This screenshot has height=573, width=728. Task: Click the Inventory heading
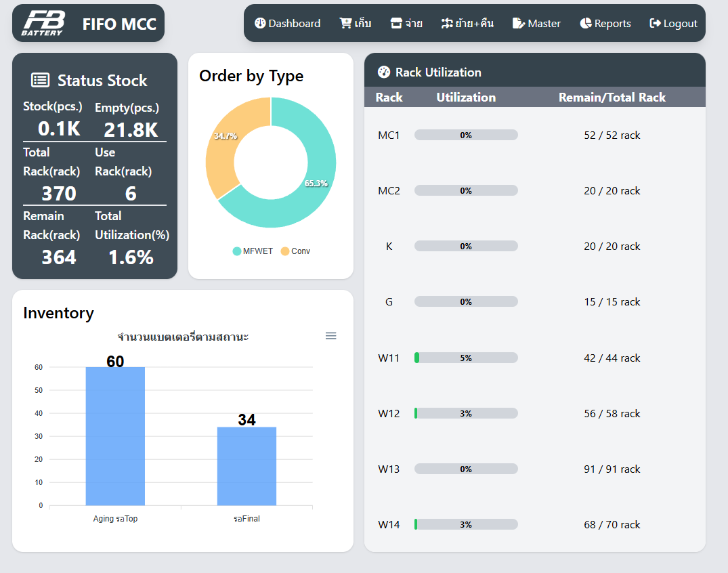(x=58, y=313)
